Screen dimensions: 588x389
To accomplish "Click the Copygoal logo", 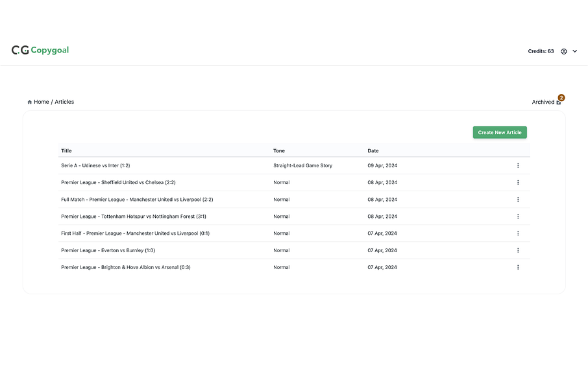I will point(40,50).
